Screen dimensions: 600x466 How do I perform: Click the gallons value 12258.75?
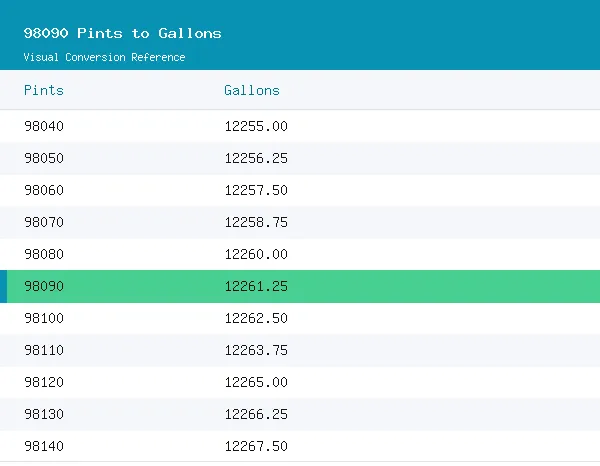point(256,222)
